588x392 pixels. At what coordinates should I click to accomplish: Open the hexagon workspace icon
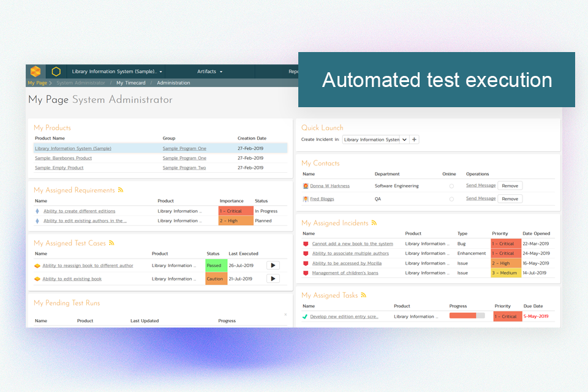[56, 71]
